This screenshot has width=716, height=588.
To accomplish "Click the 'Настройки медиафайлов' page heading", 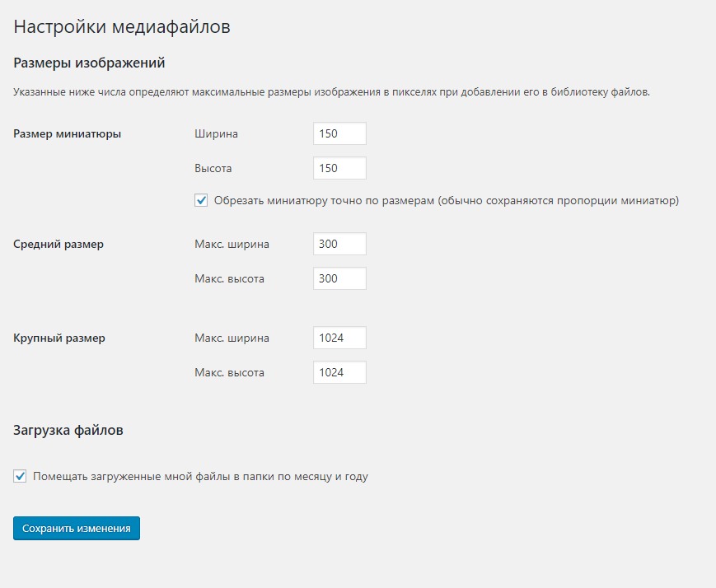I will pos(122,26).
